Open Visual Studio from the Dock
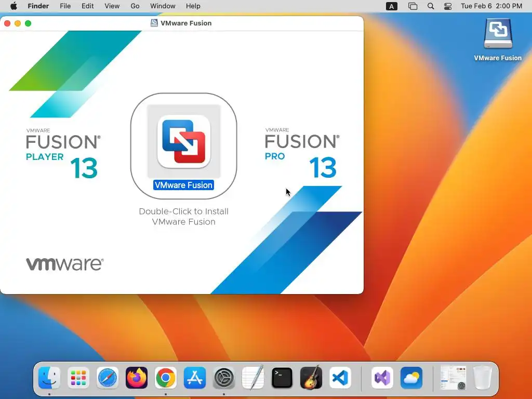The image size is (532, 399). [x=382, y=378]
